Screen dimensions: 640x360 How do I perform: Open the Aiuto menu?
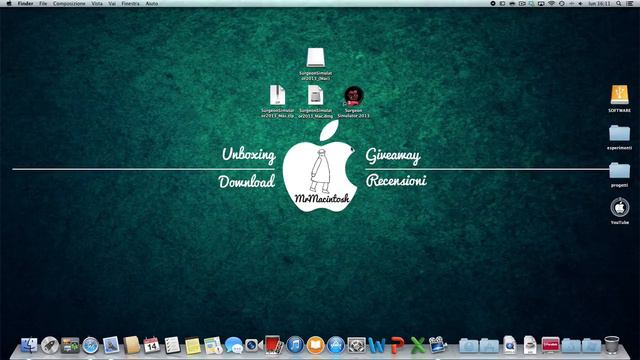tap(152, 3)
